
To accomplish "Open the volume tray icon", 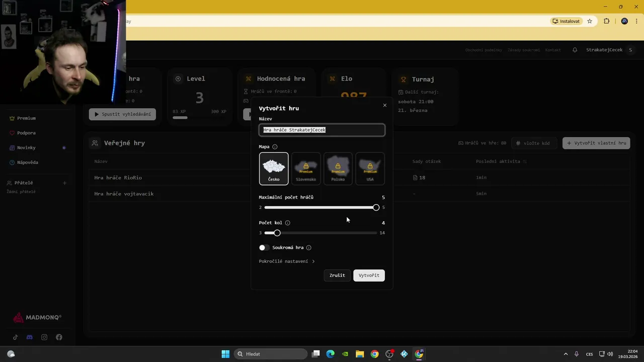I will pyautogui.click(x=610, y=354).
